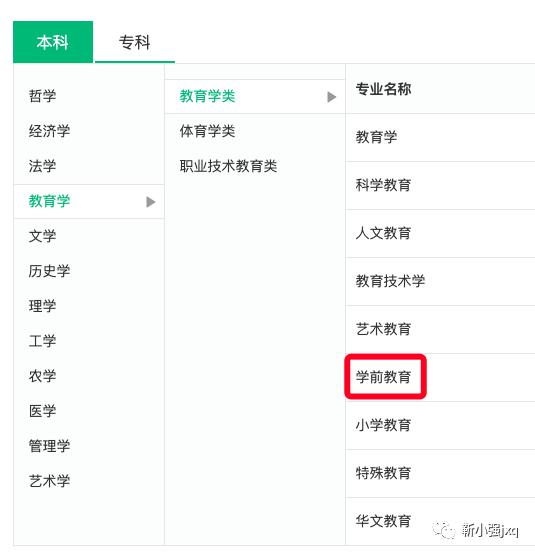Select 文学 discipline category
Screen dimensions: 535x554
click(42, 236)
